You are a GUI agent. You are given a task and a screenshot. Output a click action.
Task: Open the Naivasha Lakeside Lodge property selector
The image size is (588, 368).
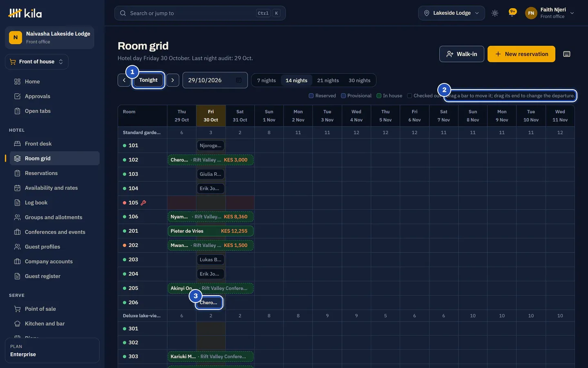[x=50, y=38]
